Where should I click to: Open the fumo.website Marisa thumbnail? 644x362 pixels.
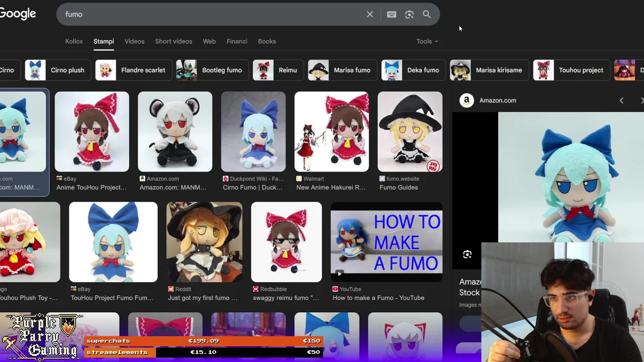[x=410, y=131]
